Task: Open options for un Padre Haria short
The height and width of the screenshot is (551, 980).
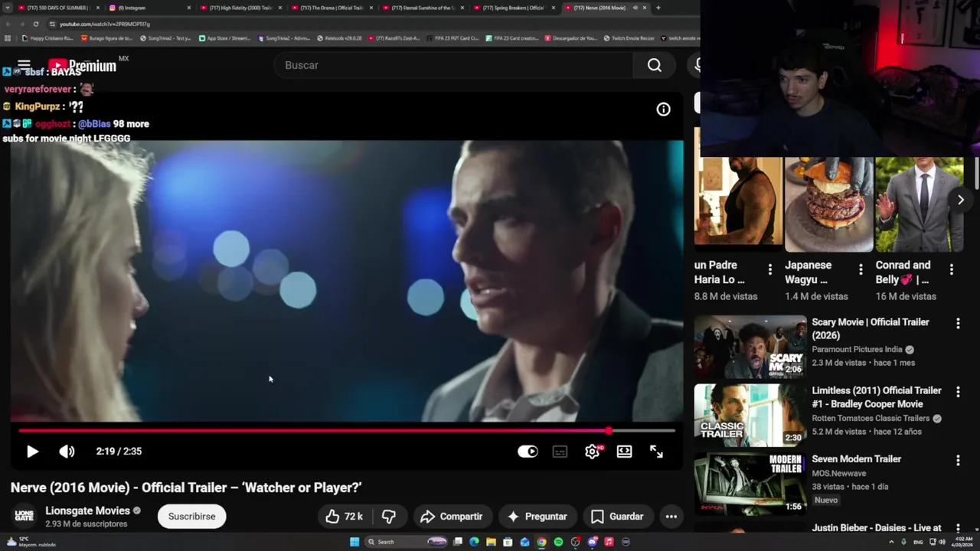Action: tap(769, 269)
